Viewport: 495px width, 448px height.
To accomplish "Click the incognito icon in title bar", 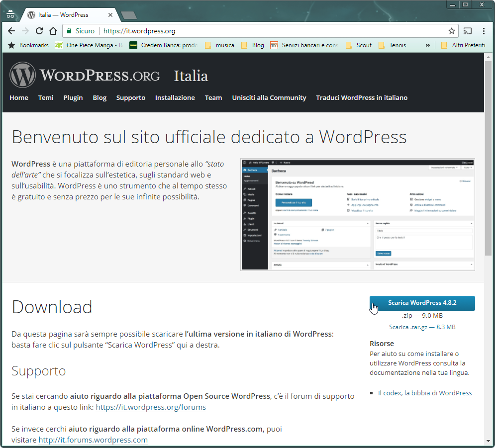I will pos(10,14).
